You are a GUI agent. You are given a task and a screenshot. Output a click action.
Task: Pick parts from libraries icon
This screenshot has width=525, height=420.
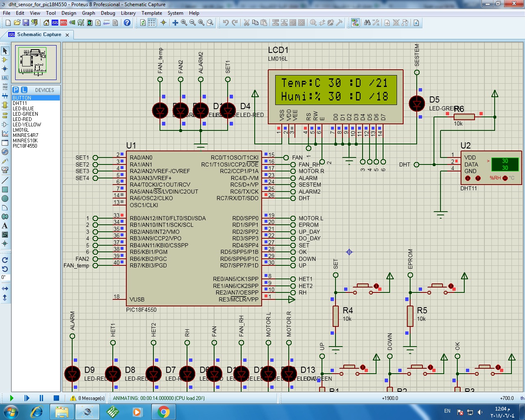(x=313, y=23)
